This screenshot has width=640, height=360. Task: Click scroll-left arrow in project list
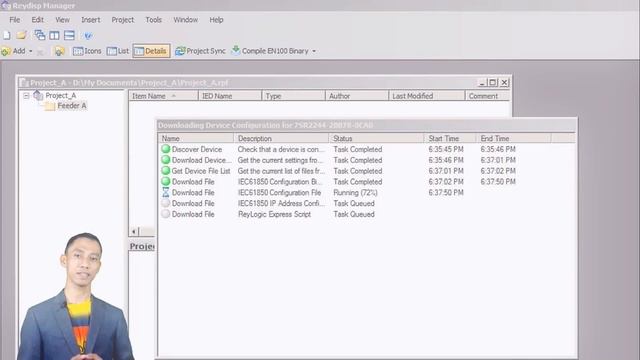(134, 231)
